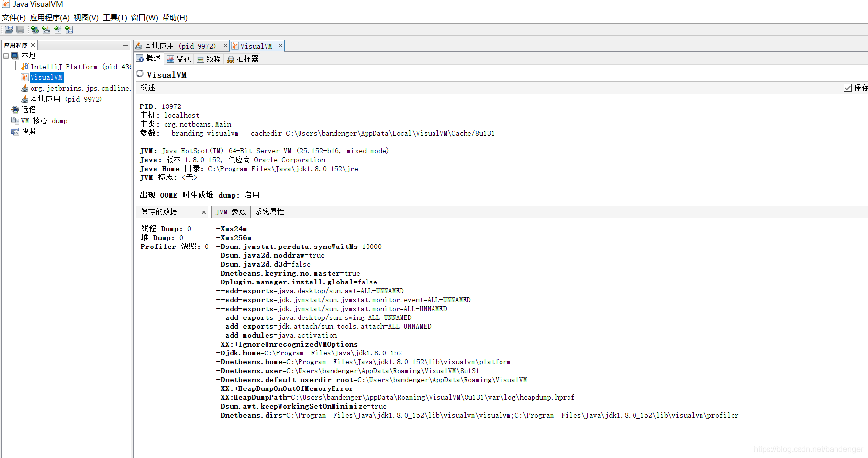Select org.jetbrains.jps.cmdline process node

point(80,88)
